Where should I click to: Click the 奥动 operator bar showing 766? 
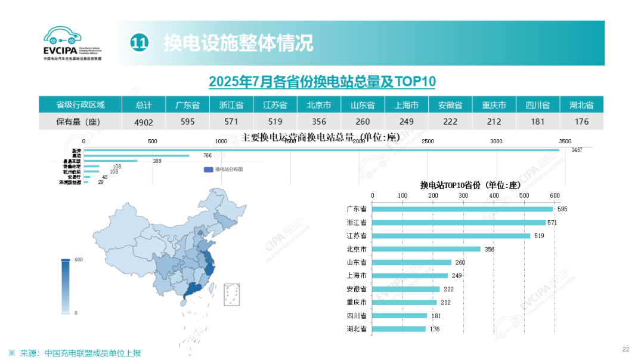coord(137,155)
